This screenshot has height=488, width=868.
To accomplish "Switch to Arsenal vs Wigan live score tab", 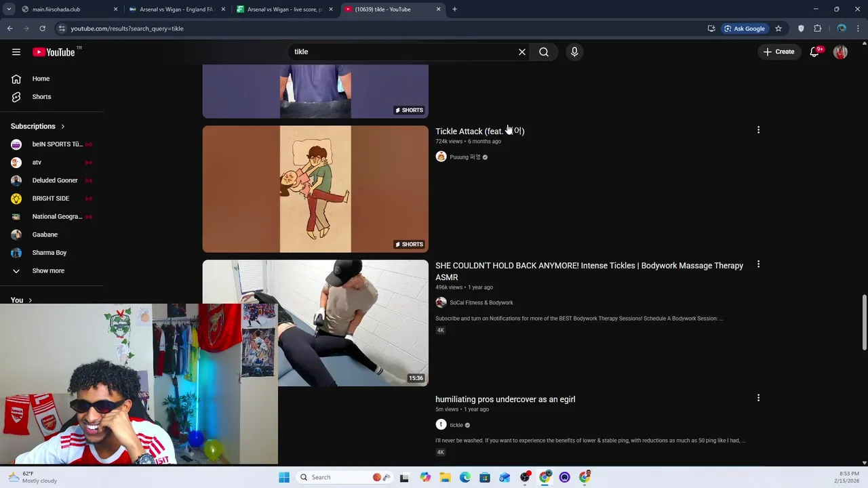I will (285, 9).
